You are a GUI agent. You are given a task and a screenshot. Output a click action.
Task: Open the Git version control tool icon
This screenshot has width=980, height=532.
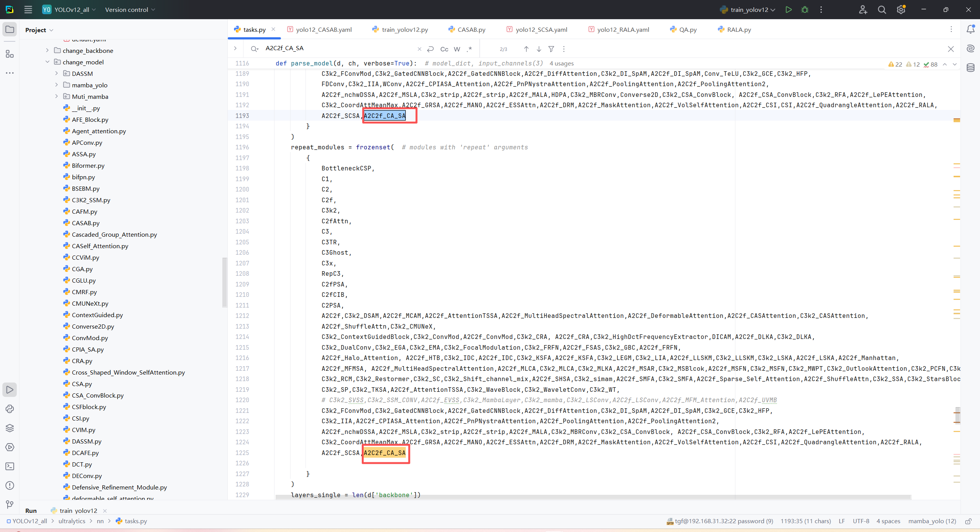[10, 504]
